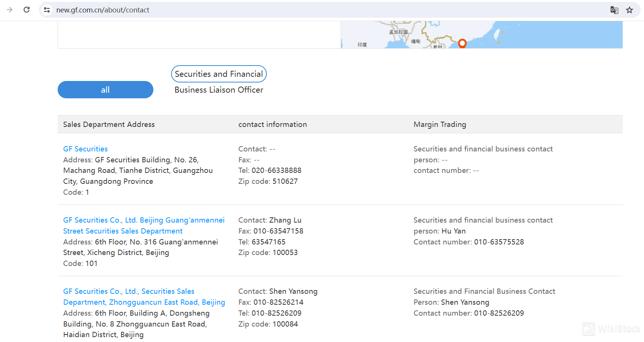This screenshot has height=342, width=644.
Task: Open site information icon in address bar
Action: pyautogui.click(x=47, y=10)
